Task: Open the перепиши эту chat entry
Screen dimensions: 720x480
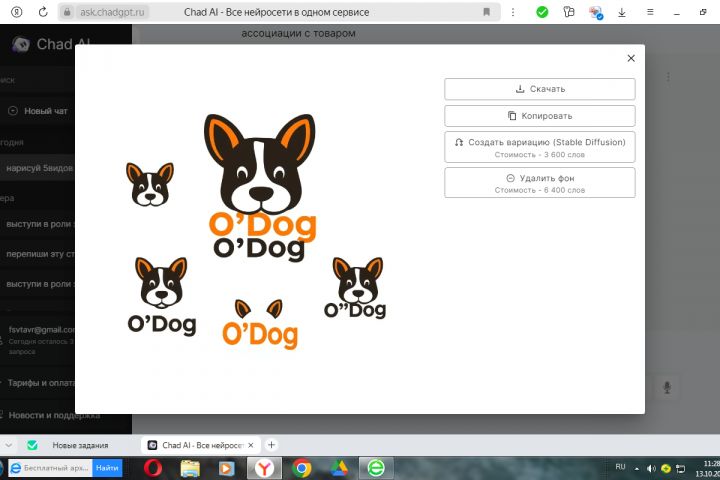Action: (38, 254)
